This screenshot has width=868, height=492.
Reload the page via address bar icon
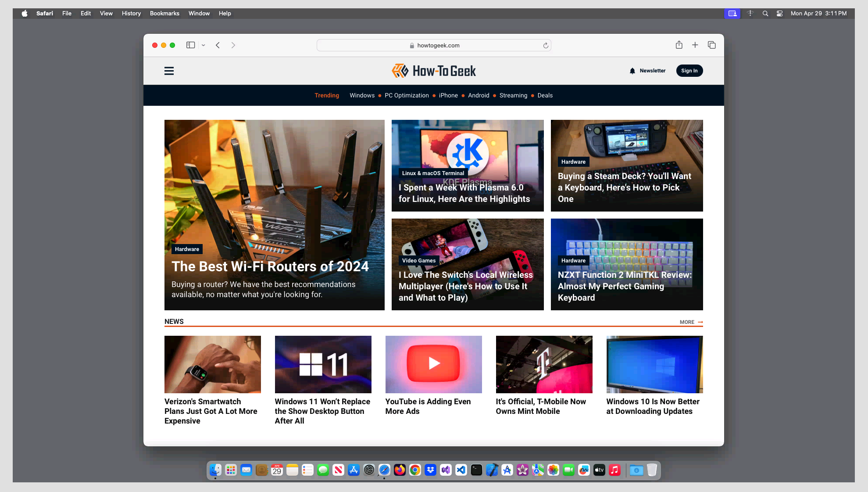pos(546,45)
